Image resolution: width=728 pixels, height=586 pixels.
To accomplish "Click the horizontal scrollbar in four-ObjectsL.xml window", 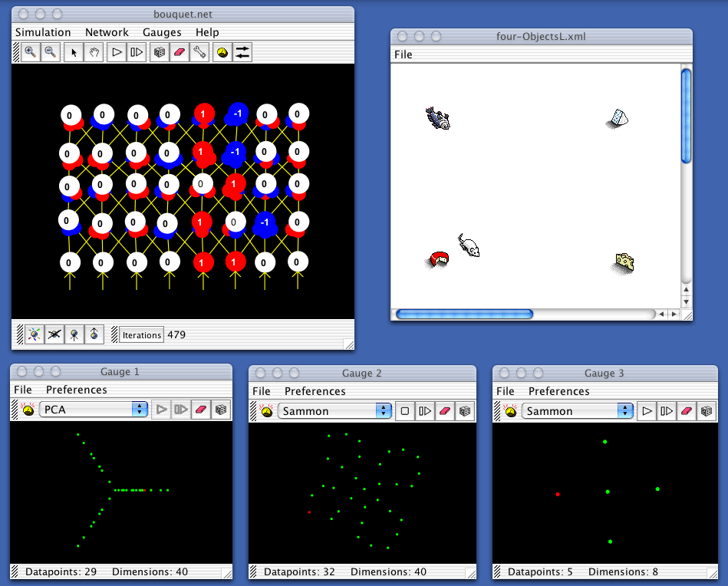I will click(x=463, y=314).
